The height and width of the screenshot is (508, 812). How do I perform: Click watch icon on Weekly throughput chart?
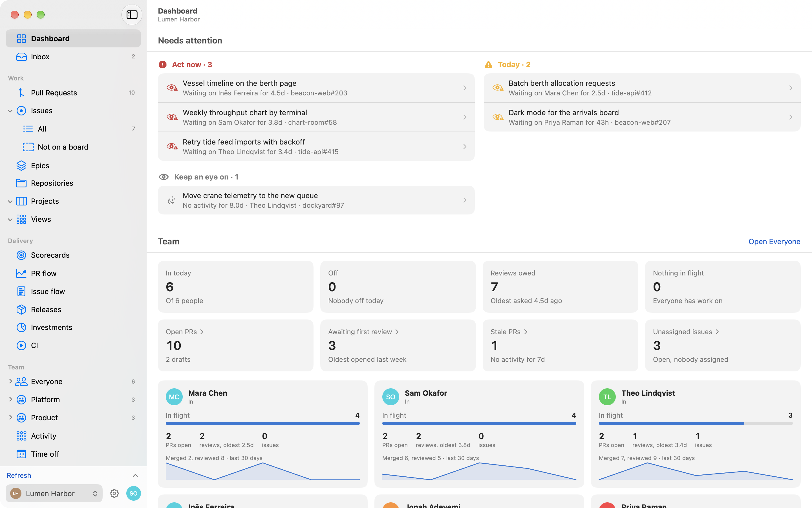tap(172, 117)
